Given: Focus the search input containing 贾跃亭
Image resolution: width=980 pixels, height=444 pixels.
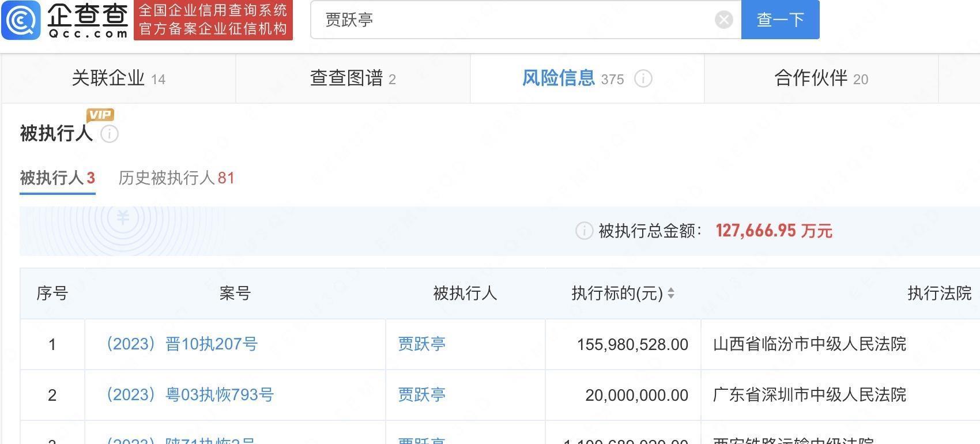Looking at the screenshot, I should click(513, 20).
